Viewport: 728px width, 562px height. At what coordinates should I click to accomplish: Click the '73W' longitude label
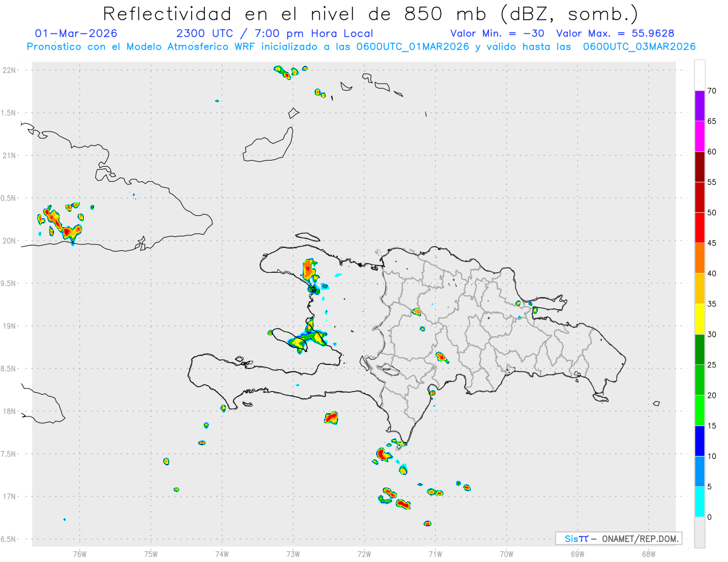click(x=293, y=554)
